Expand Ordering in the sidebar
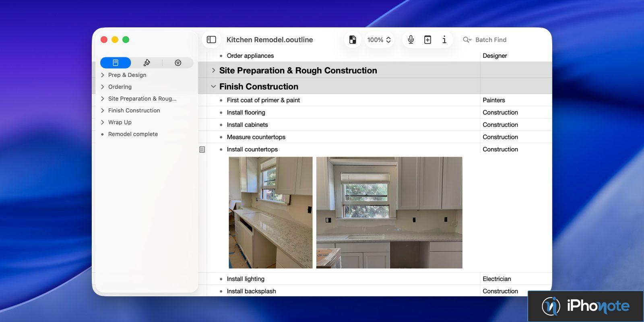Screen dimensions: 644x322 click(103, 87)
